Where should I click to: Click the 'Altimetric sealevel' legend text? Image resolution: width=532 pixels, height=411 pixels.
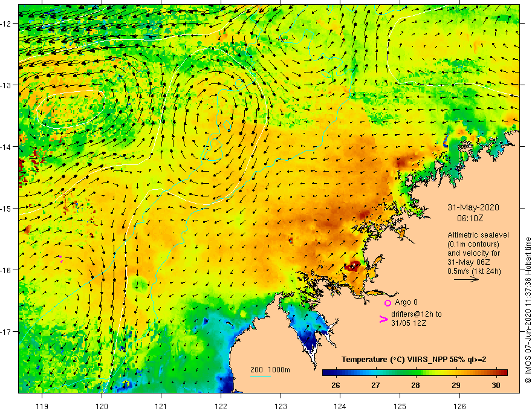point(478,235)
